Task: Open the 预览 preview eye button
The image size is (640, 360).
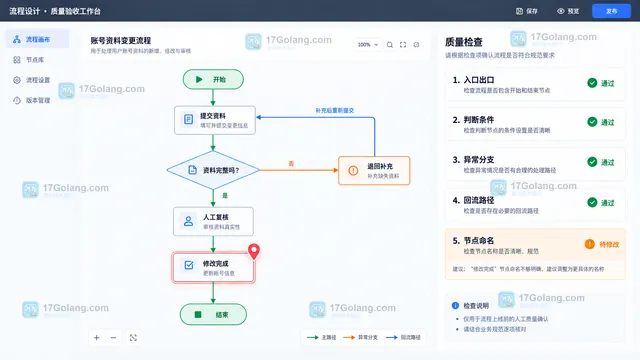Action: coord(568,11)
